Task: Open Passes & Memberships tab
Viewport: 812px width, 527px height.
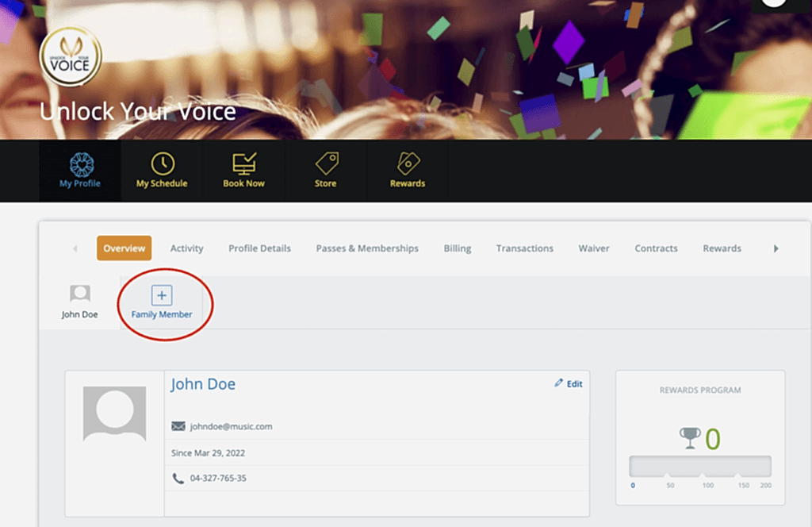Action: click(x=367, y=248)
